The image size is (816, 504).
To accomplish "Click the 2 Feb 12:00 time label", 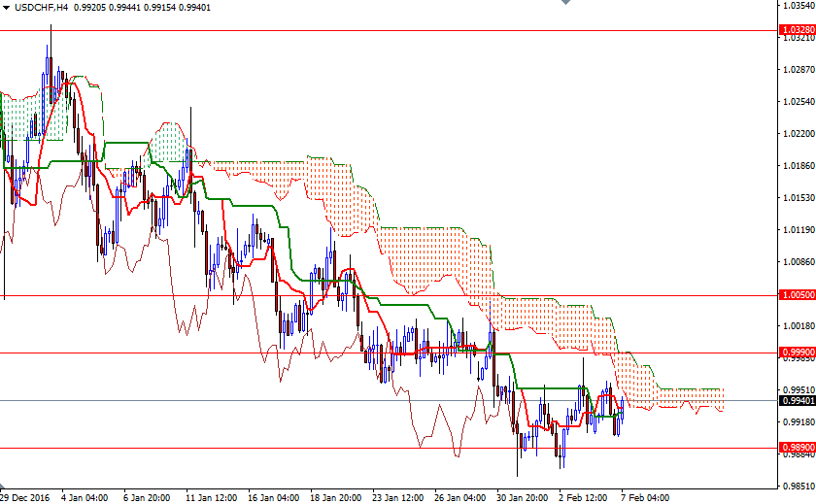I will click(584, 498).
